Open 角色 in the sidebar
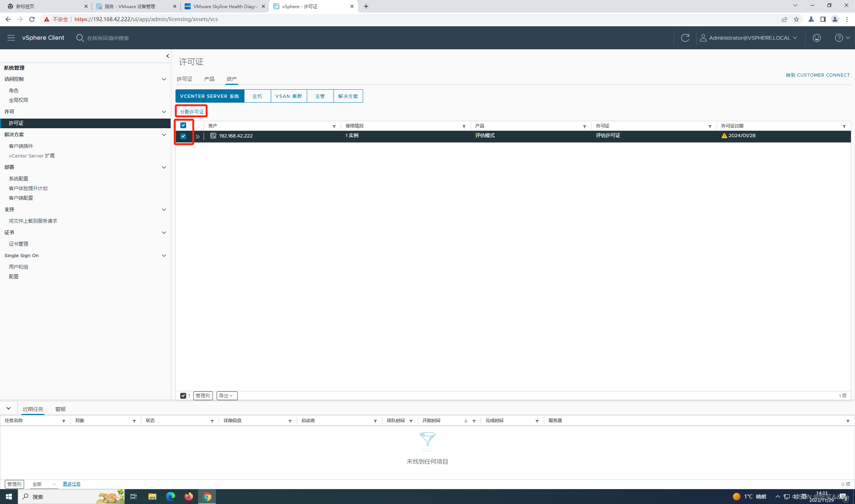 pyautogui.click(x=14, y=90)
